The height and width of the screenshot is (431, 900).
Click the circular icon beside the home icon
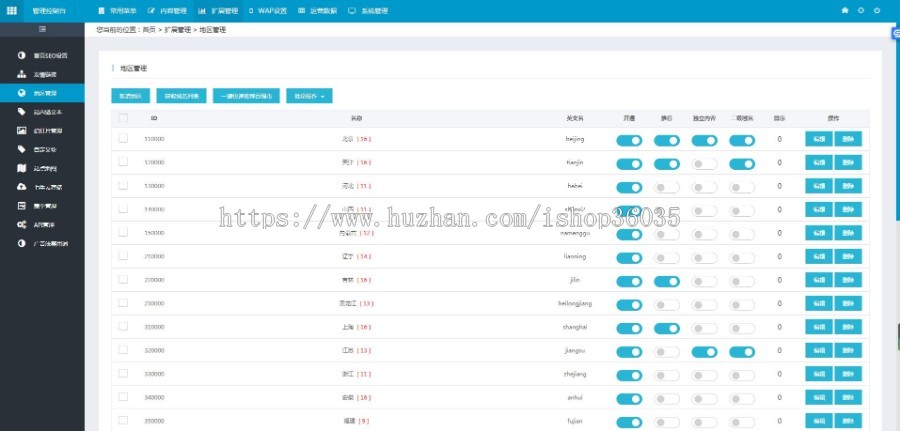[861, 10]
